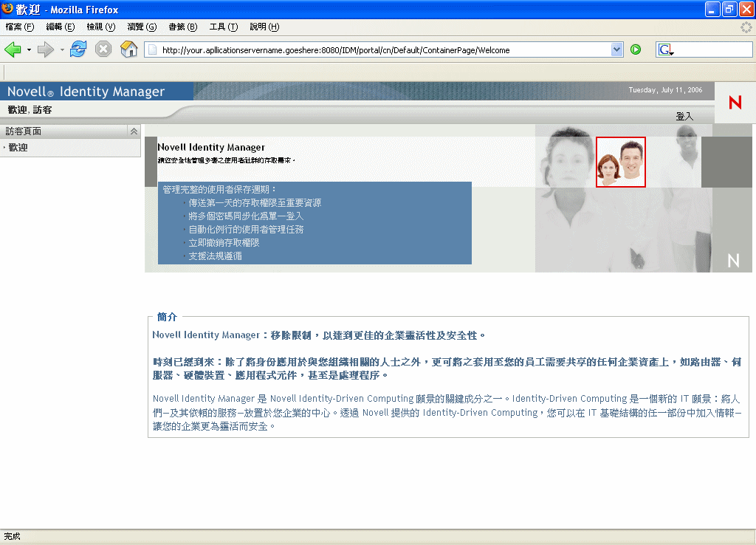Click bullet 支援法規遵循
Viewport: 756px width, 545px height.
(x=215, y=256)
